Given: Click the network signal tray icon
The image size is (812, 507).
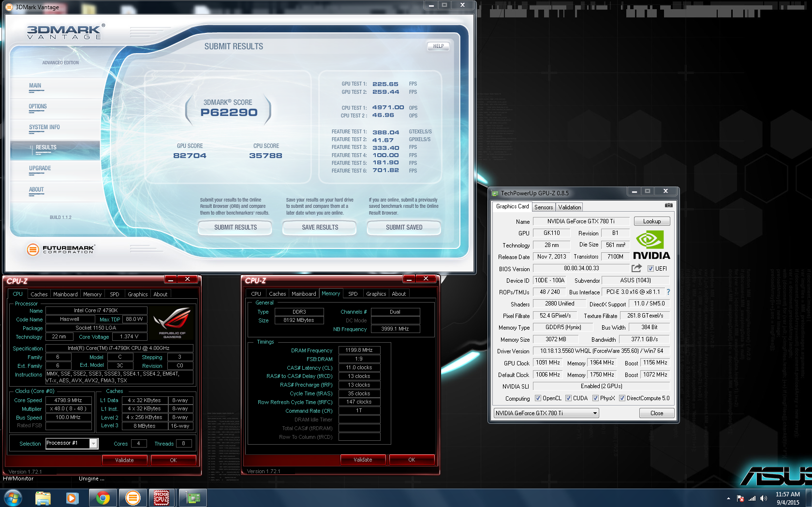Looking at the screenshot, I should click(x=752, y=498).
